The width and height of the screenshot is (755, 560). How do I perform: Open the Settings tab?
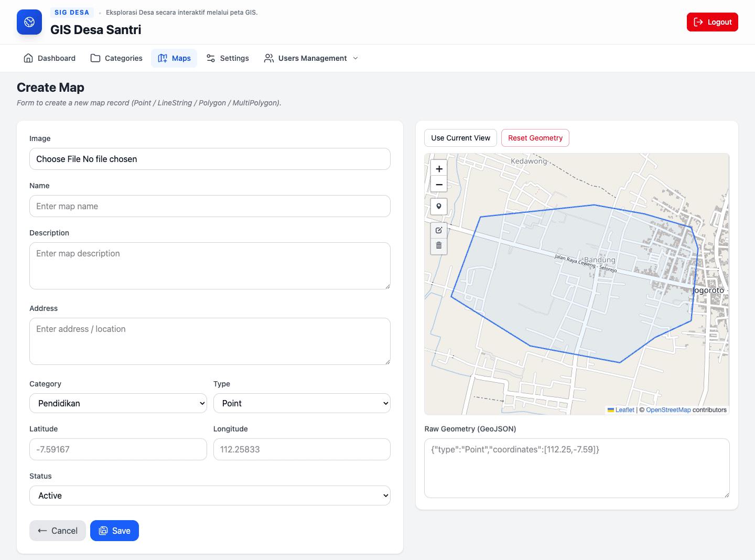pyautogui.click(x=228, y=58)
